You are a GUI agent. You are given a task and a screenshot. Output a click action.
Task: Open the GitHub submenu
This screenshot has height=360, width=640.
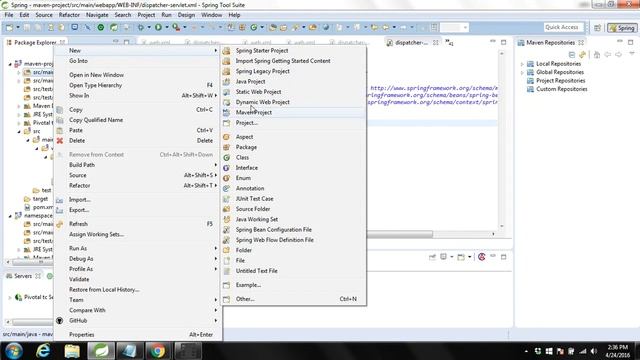click(x=138, y=320)
